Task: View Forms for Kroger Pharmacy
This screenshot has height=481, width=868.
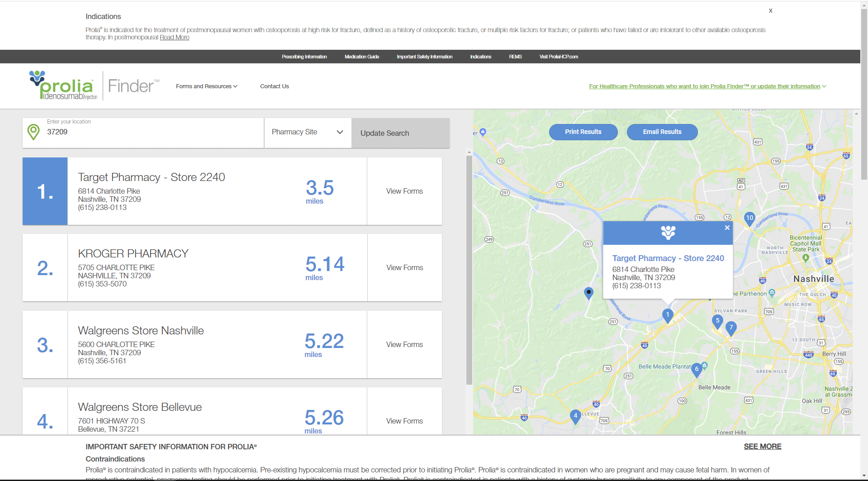Action: point(405,268)
